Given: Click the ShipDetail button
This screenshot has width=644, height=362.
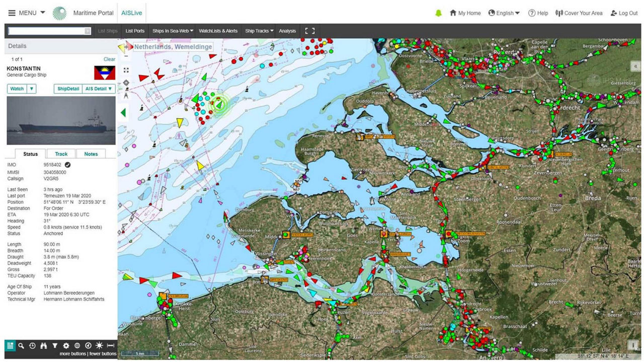Looking at the screenshot, I should click(x=68, y=89).
